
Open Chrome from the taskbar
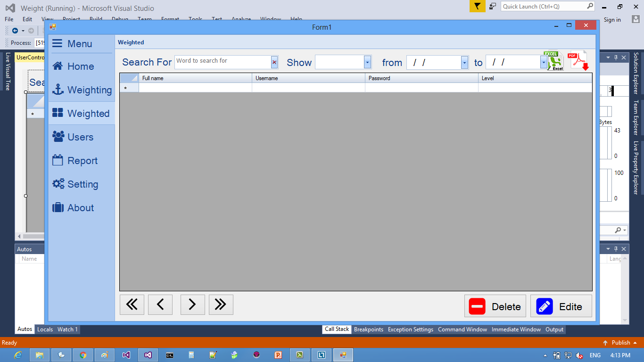point(83,355)
